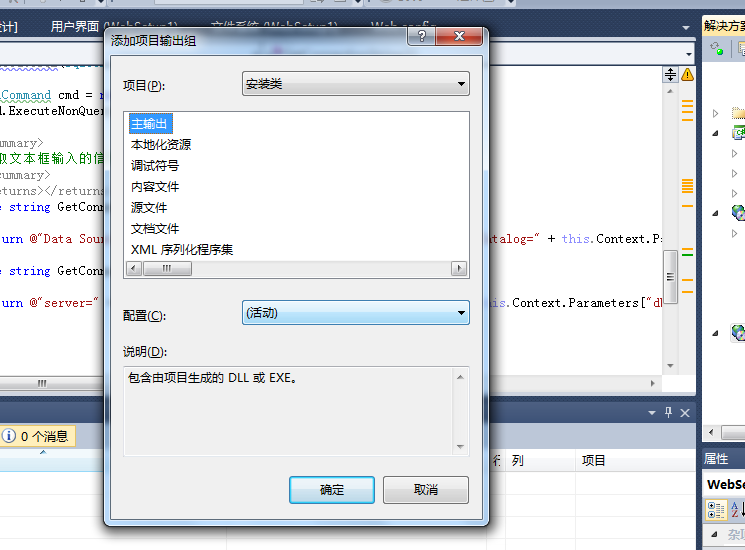Click the categorized view icon in Properties panel
The height and width of the screenshot is (550, 745).
click(716, 510)
